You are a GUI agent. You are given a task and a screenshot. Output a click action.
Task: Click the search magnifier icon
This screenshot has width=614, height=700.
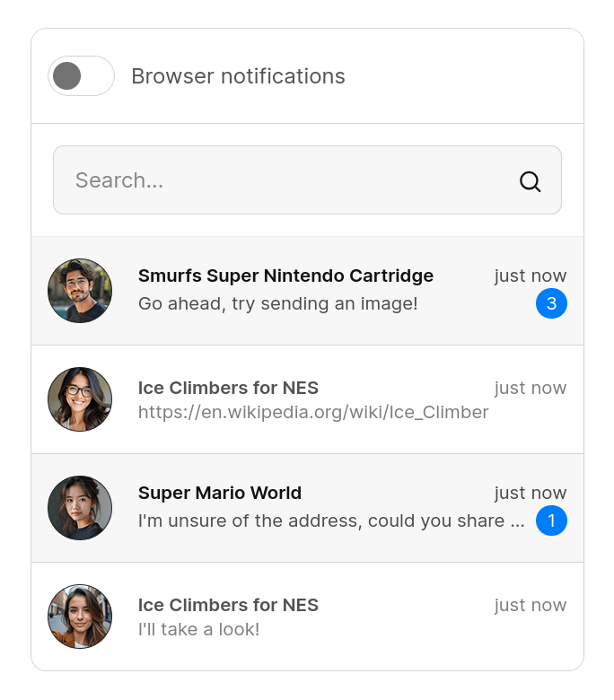tap(531, 181)
